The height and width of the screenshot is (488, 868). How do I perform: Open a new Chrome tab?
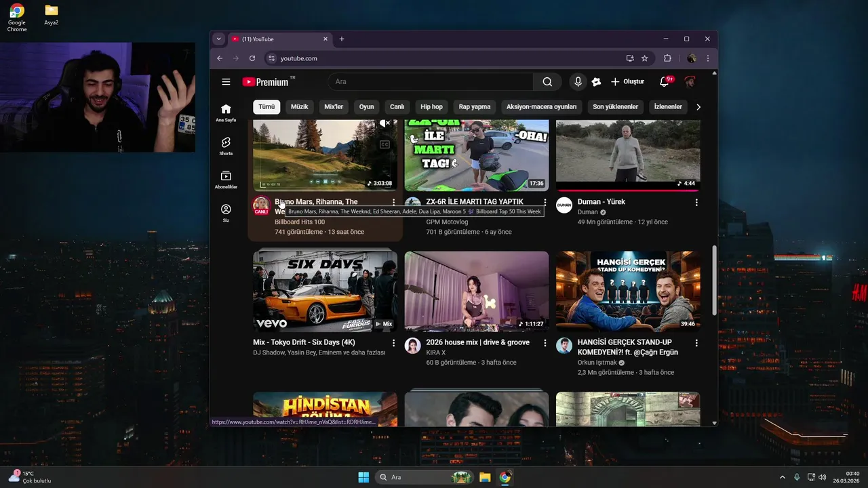click(342, 39)
